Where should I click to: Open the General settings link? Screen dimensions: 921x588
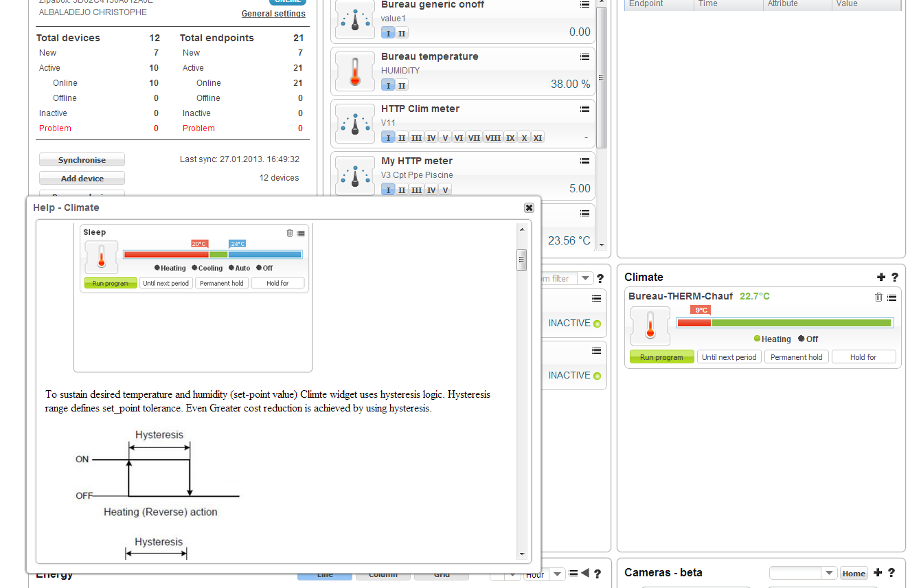pyautogui.click(x=273, y=14)
